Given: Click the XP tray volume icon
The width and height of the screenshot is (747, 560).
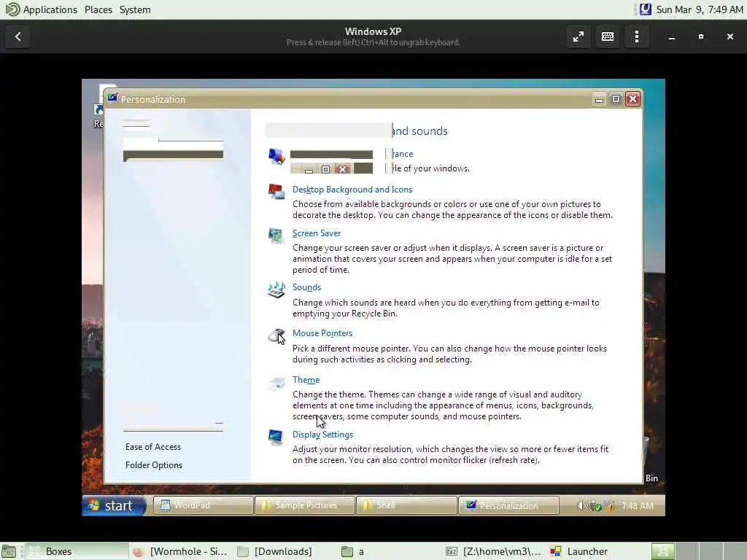Looking at the screenshot, I should (581, 506).
